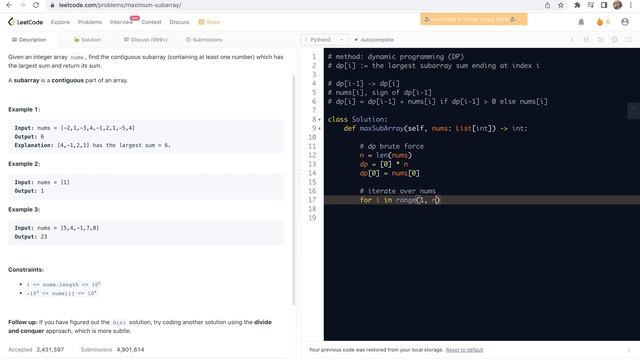Screen dimensions: 640x360
Task: Open the Chrome profile avatar
Action: (618, 5)
